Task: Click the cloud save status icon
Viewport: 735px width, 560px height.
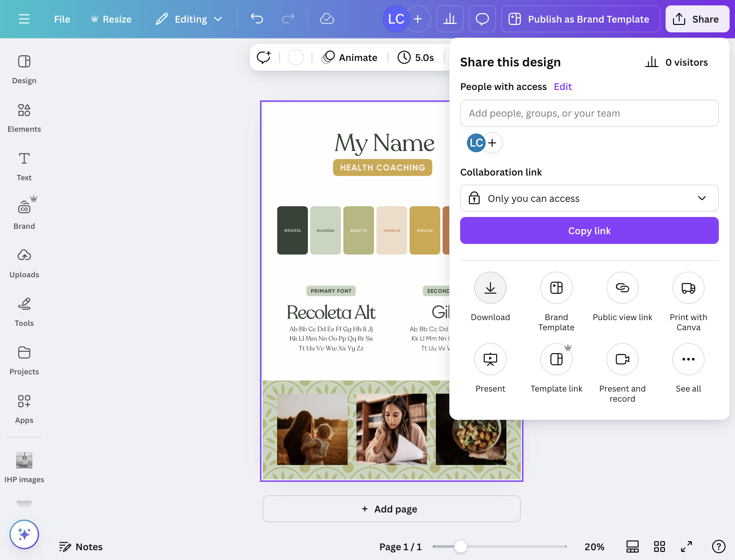Action: pyautogui.click(x=327, y=19)
